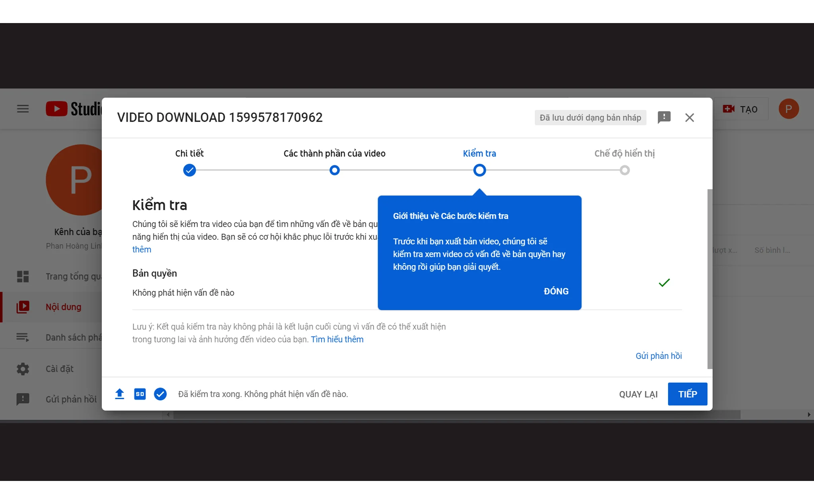Open the hamburger menu
This screenshot has width=814, height=504.
[22, 109]
